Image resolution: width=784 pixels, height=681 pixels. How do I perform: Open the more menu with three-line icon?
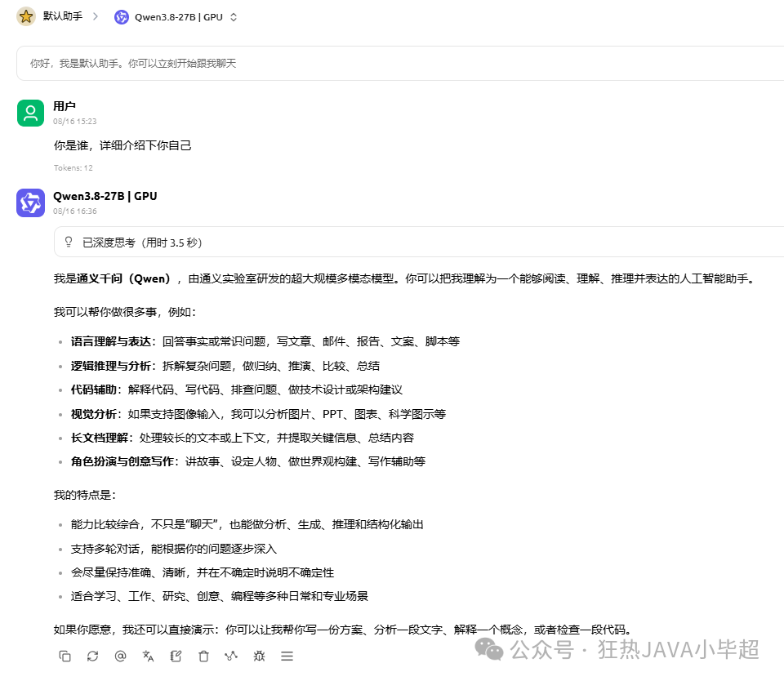287,656
